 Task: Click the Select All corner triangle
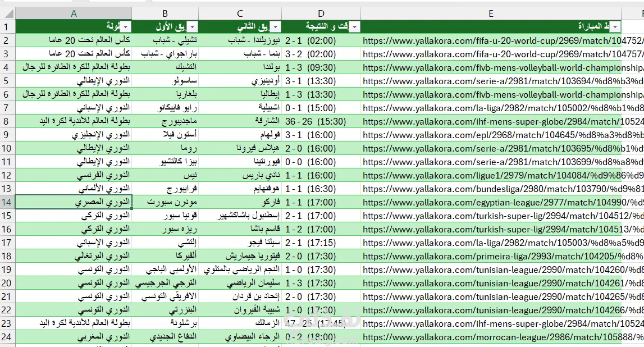click(x=8, y=13)
